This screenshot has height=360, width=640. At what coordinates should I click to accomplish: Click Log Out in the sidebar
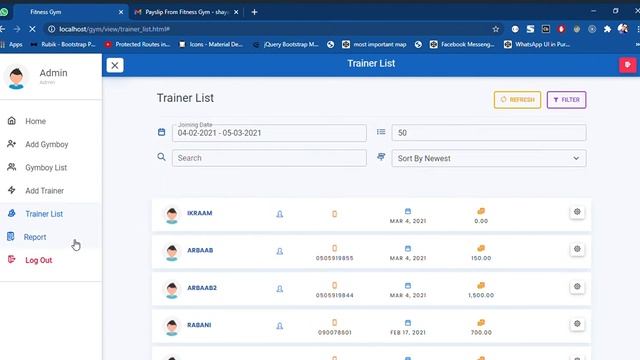pos(39,260)
